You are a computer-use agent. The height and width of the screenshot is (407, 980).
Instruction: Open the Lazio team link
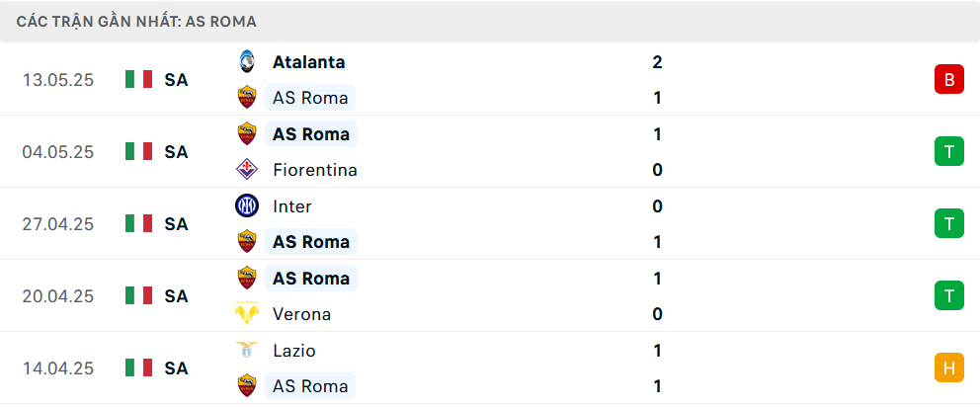293,351
